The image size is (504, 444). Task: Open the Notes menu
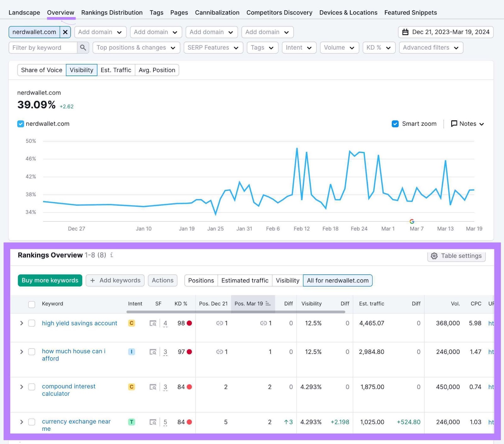coord(467,124)
